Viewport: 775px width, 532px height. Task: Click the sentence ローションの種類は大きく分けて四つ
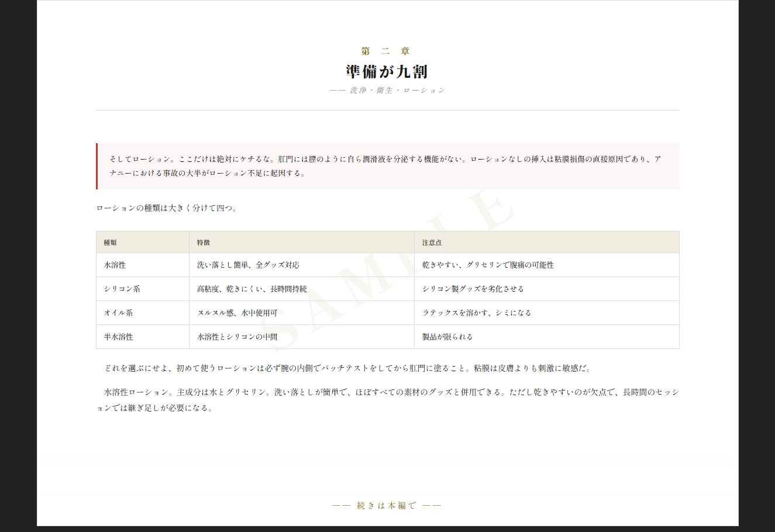167,208
